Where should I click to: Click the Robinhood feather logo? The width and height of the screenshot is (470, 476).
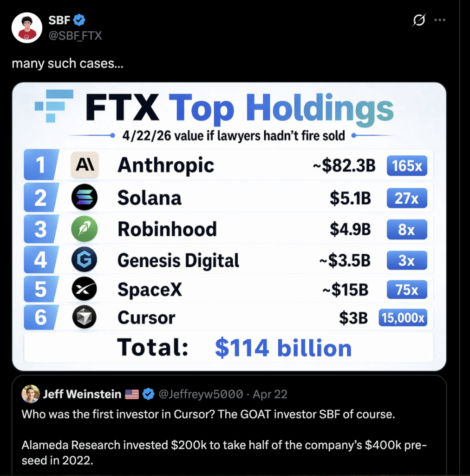[x=85, y=229]
